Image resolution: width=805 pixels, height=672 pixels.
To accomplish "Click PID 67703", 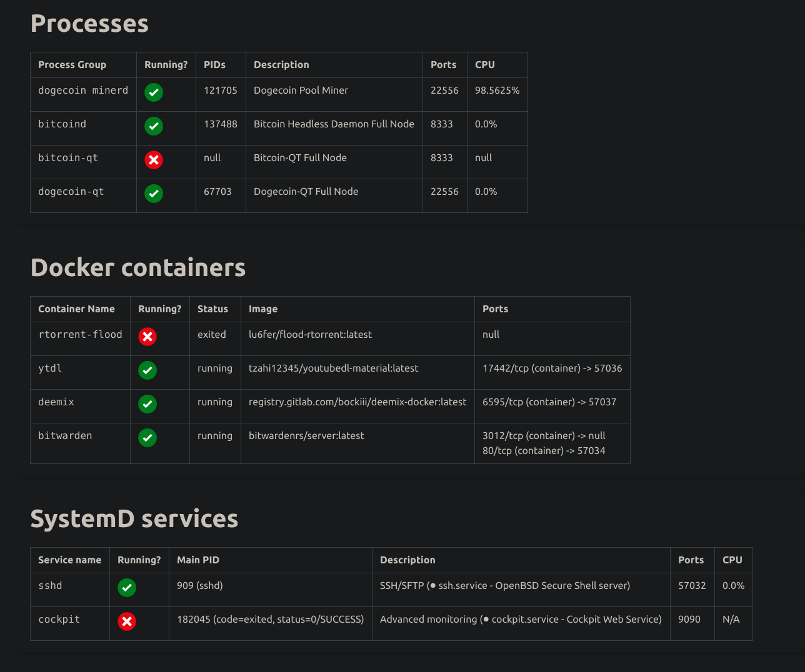I will coord(217,192).
